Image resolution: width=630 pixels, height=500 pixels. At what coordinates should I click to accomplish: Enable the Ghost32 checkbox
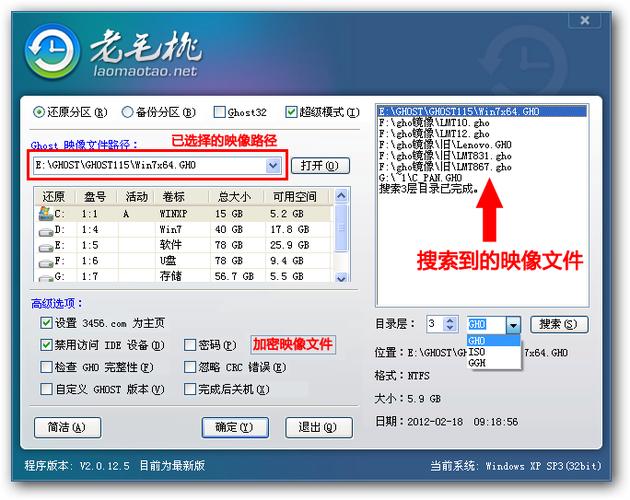point(219,112)
